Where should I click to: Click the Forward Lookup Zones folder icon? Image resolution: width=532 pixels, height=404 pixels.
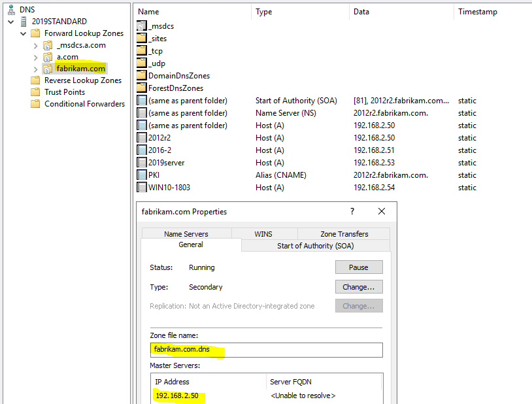[x=35, y=33]
